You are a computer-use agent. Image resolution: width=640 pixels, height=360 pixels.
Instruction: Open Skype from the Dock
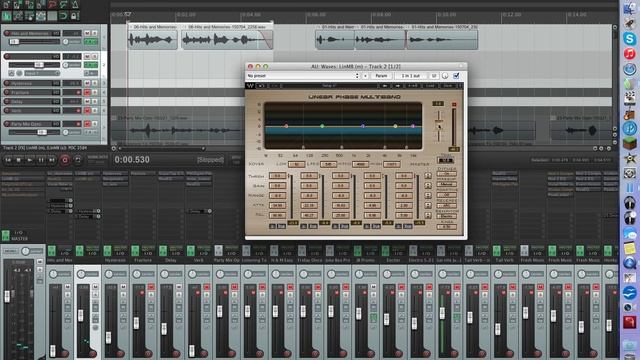[x=630, y=39]
